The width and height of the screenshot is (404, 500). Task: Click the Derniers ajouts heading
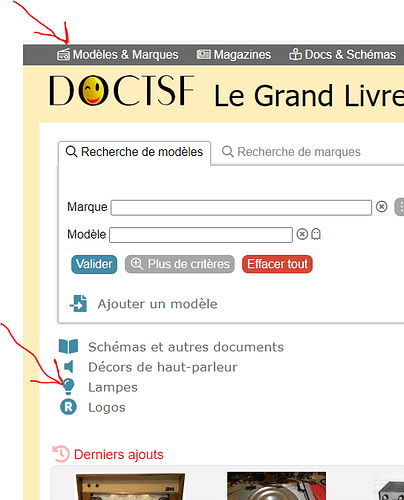[x=119, y=455]
